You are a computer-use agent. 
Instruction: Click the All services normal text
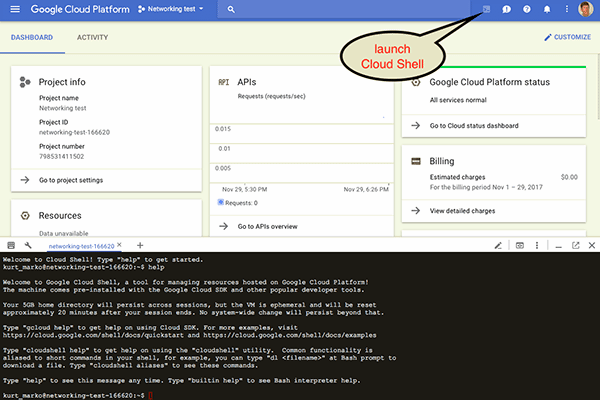(x=458, y=100)
